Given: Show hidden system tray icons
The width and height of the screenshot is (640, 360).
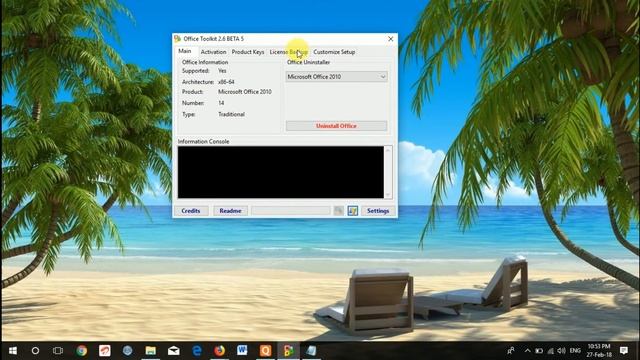Looking at the screenshot, I should (527, 351).
